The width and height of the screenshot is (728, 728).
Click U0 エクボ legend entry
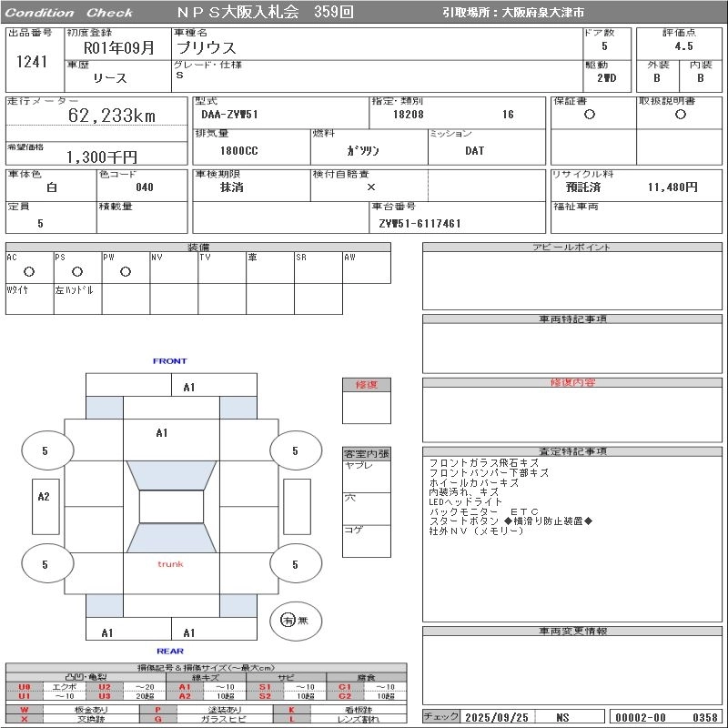pyautogui.click(x=45, y=687)
